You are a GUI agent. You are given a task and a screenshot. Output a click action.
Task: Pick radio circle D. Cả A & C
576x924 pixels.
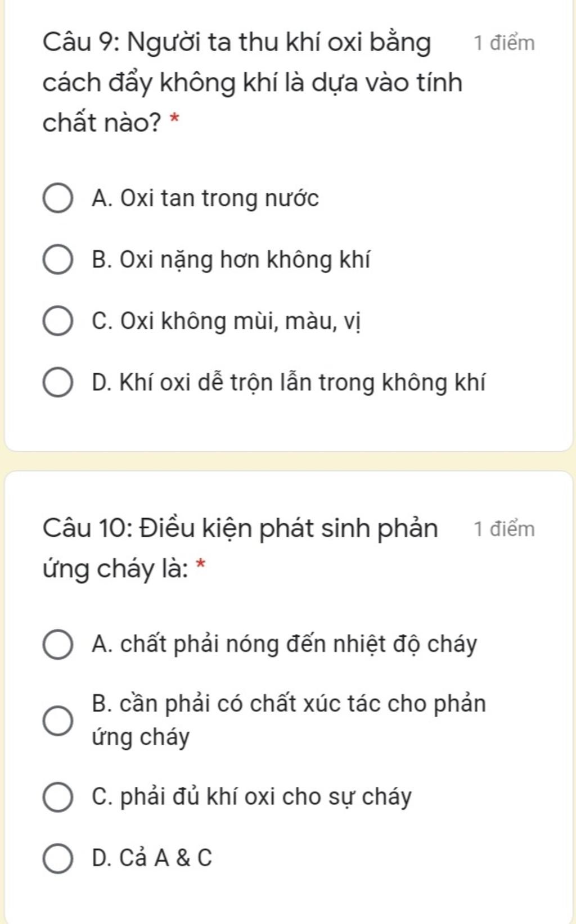(58, 858)
